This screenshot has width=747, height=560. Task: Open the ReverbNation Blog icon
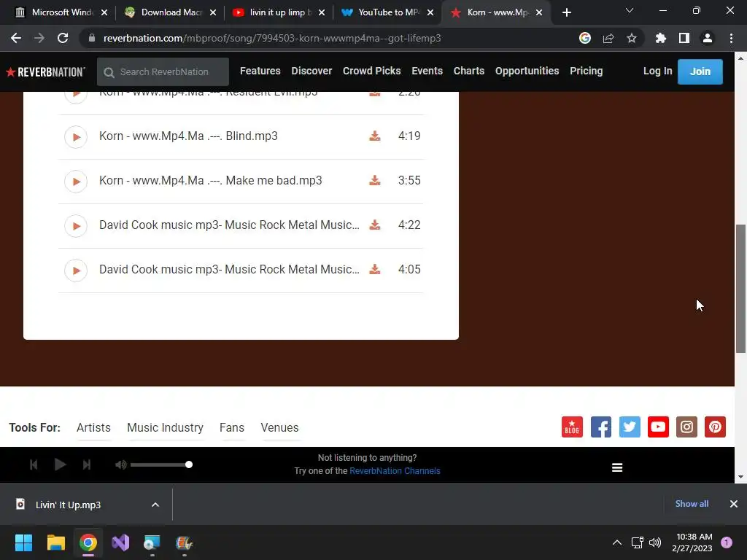pos(572,427)
